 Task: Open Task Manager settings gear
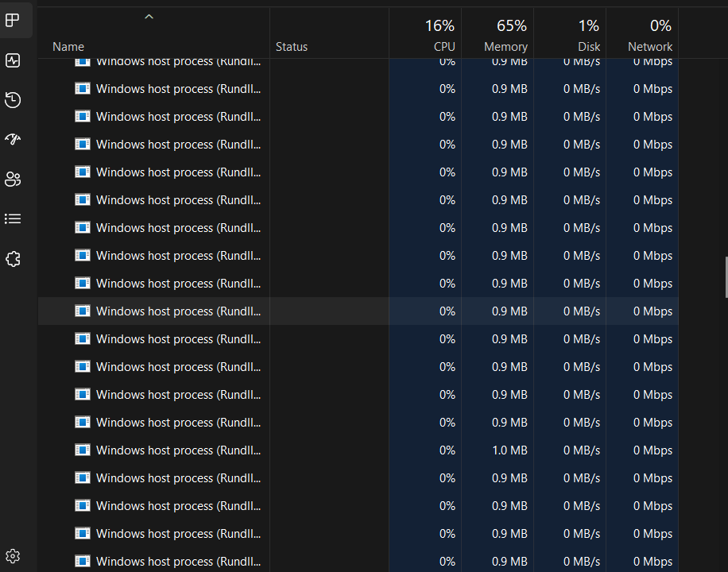(x=13, y=555)
